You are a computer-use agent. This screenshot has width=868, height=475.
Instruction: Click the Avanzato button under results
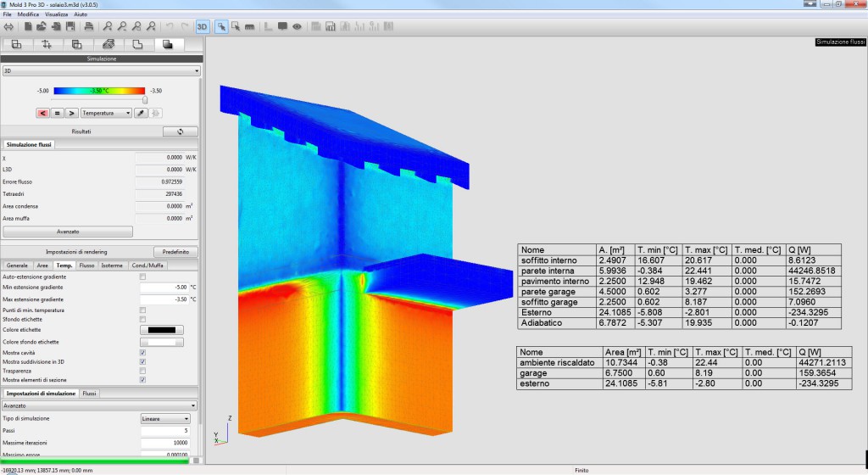pos(68,231)
